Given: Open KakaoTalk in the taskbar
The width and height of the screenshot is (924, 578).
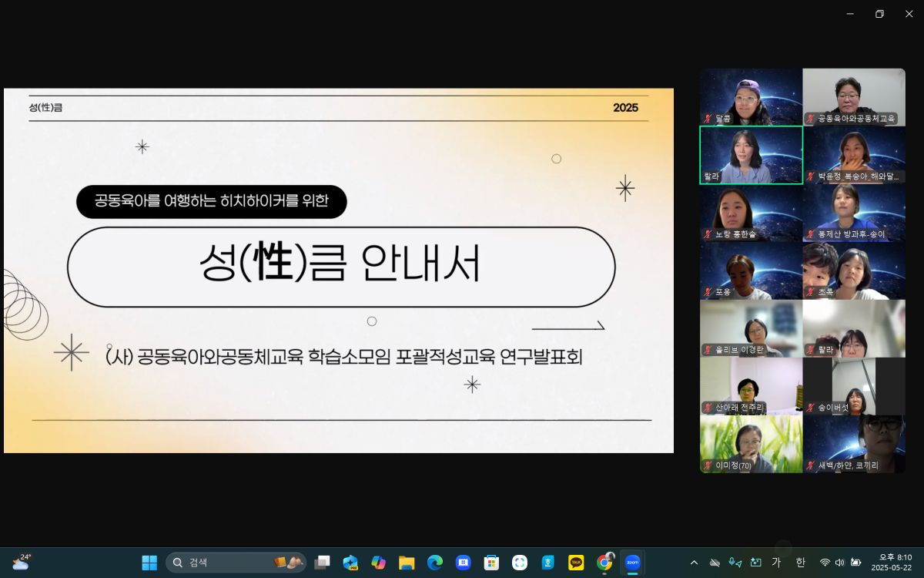Looking at the screenshot, I should coord(576,563).
